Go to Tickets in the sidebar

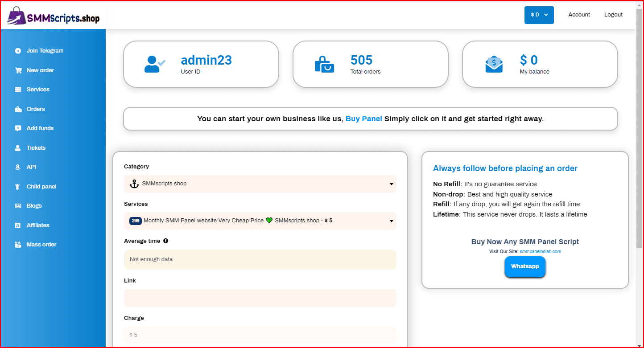pyautogui.click(x=36, y=148)
